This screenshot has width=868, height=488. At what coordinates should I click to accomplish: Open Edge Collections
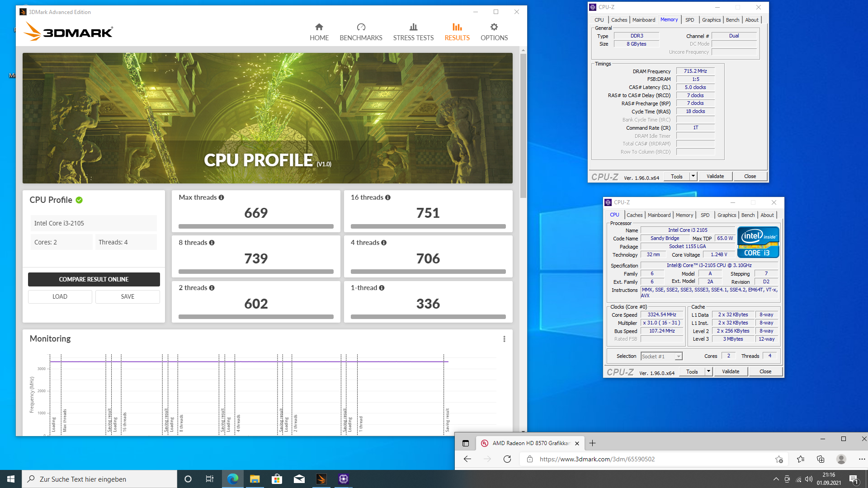tap(821, 459)
